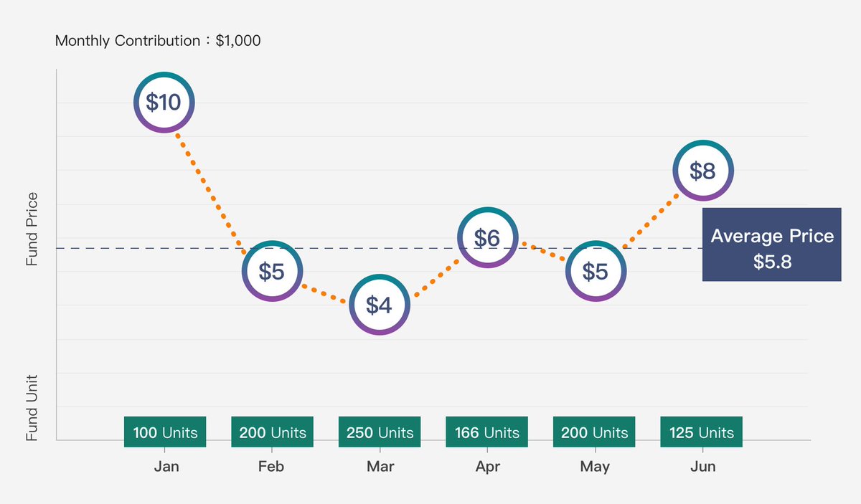Click the 200 Units badge above Feb
Screen dimensions: 861x504
(273, 432)
